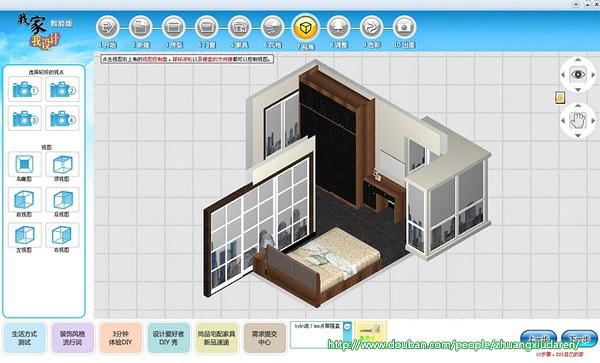The width and height of the screenshot is (600, 363).
Task: Go to next step (下一步)
Action: click(579, 339)
